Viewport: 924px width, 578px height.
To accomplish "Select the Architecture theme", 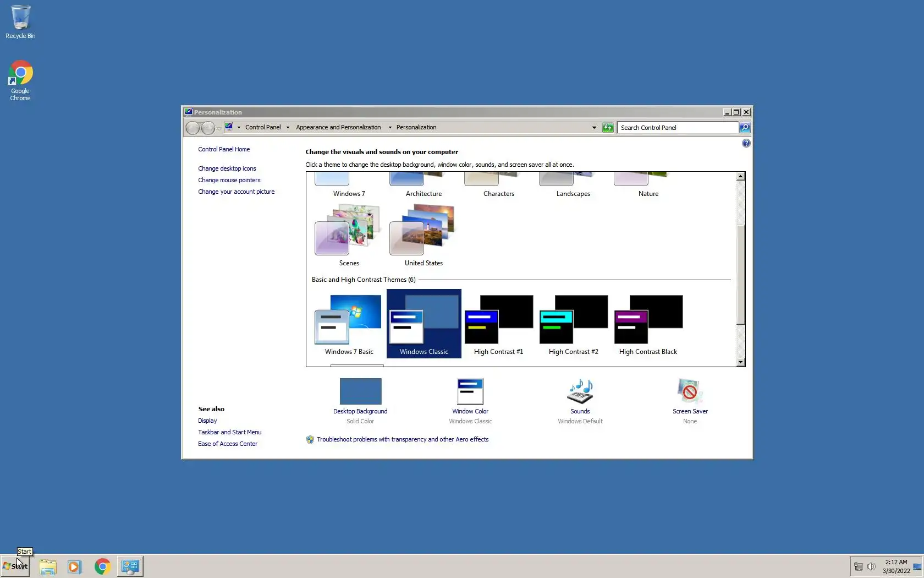I will coord(424,186).
